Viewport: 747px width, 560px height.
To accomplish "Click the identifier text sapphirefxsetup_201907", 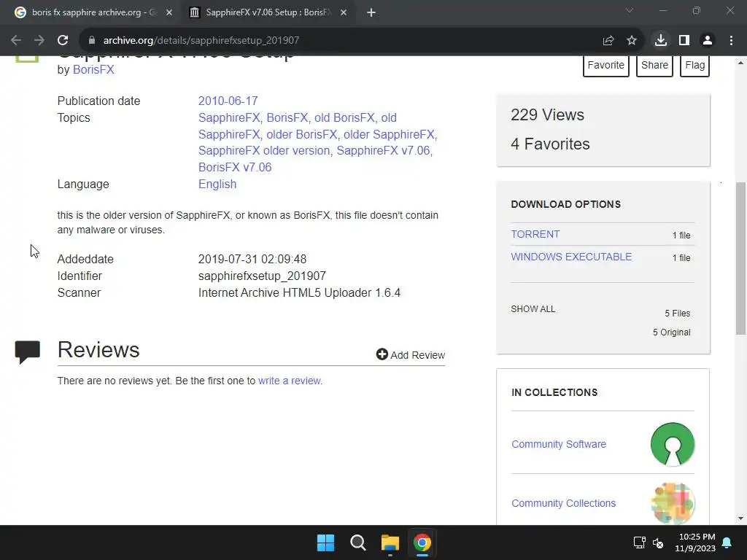I will pyautogui.click(x=262, y=276).
